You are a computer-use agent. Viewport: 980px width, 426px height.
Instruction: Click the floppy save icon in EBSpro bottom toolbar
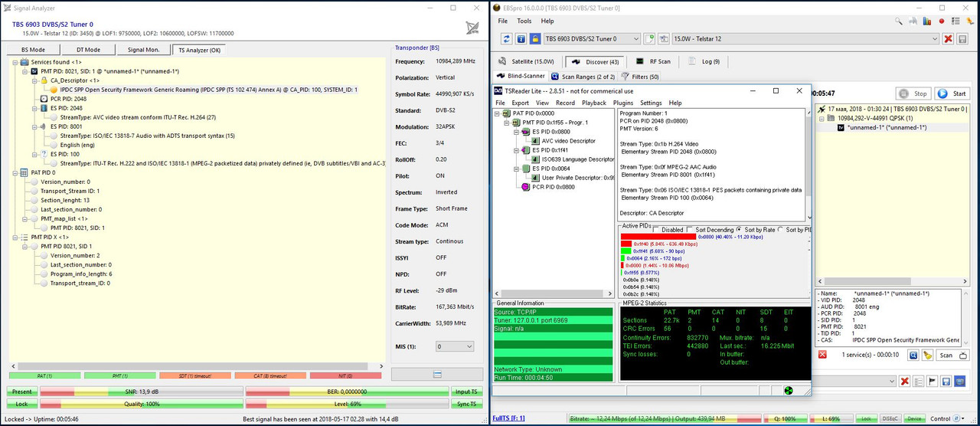(946, 381)
